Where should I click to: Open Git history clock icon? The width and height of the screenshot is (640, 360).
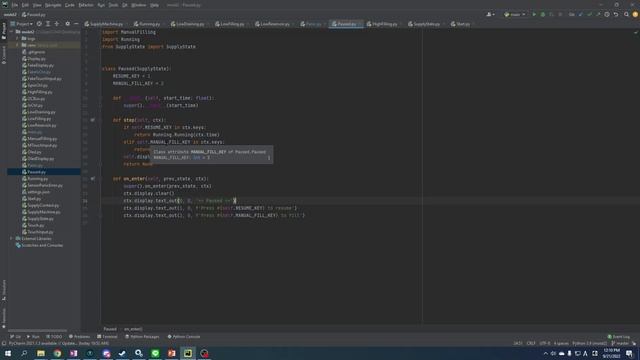pos(607,15)
